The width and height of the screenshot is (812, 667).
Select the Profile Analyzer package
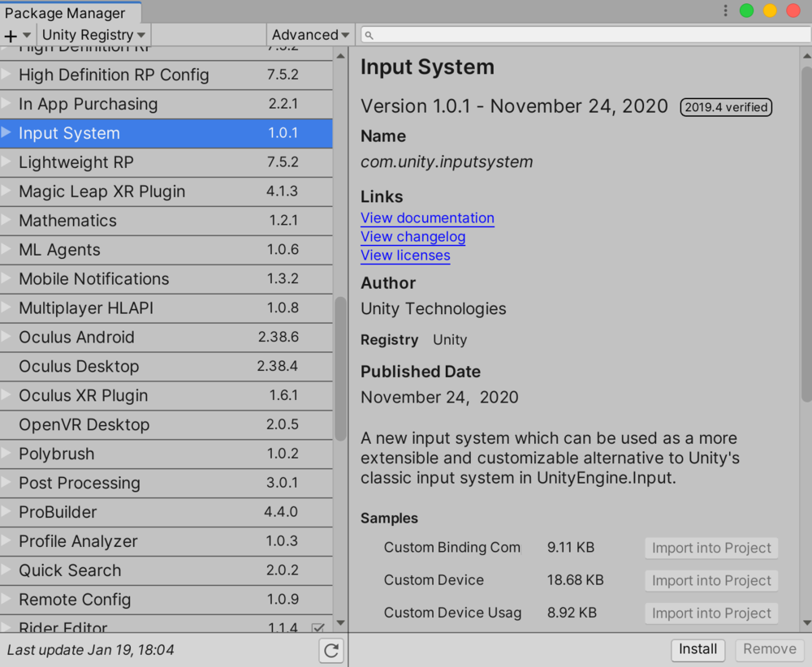[166, 541]
